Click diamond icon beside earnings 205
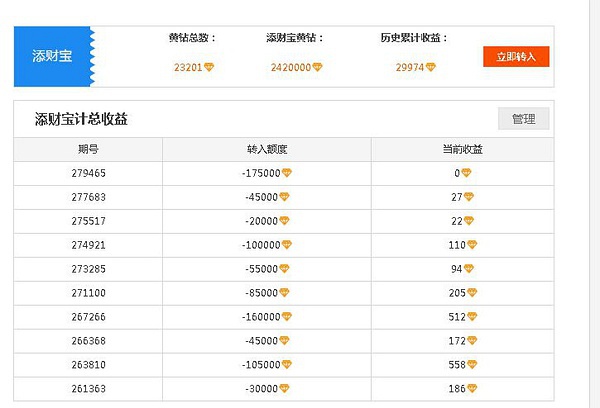Screen dimensions: 600x408 click(472, 292)
